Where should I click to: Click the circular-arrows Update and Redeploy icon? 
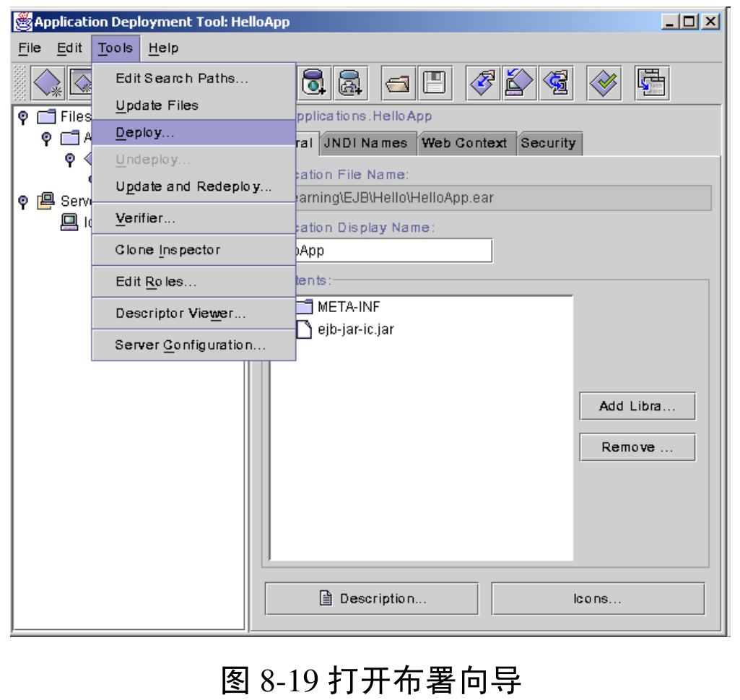click(556, 84)
